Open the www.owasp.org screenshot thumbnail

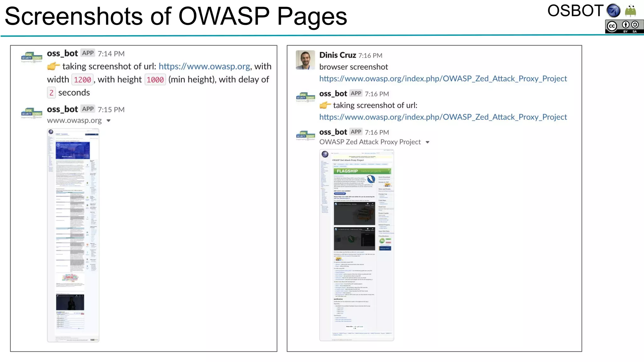pyautogui.click(x=73, y=235)
